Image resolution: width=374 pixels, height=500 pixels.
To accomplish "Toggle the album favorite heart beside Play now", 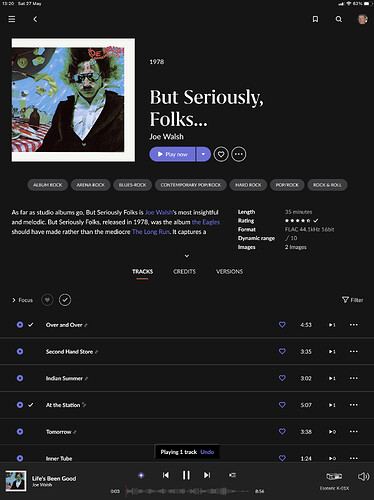I will tap(221, 154).
